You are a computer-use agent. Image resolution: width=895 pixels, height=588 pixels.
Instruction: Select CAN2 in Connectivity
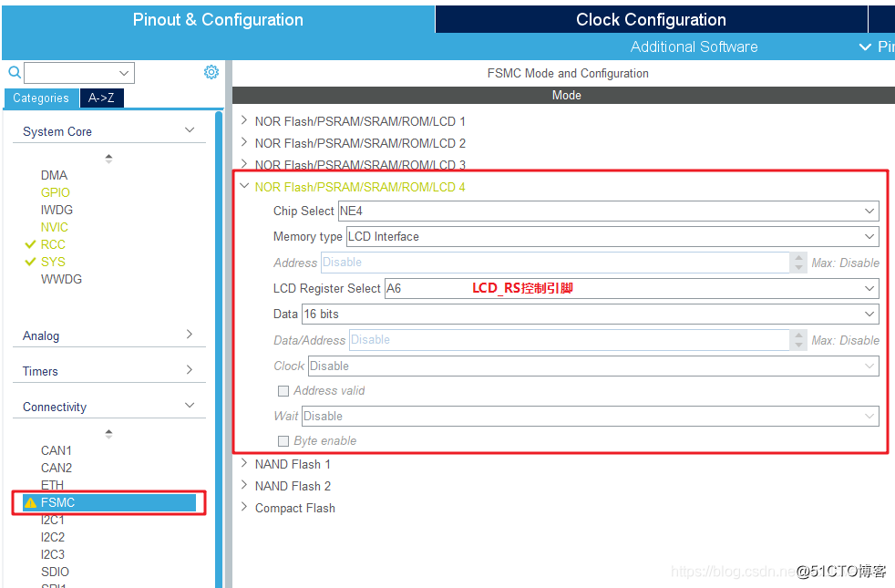coord(57,468)
